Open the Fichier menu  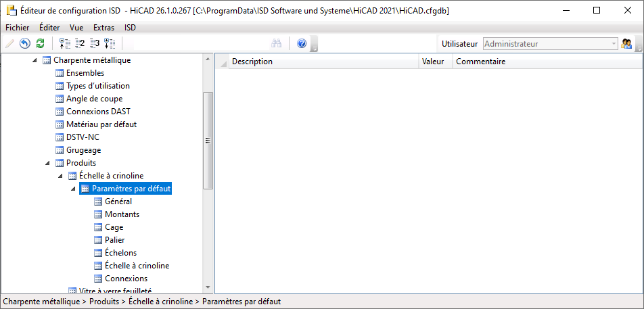(18, 28)
